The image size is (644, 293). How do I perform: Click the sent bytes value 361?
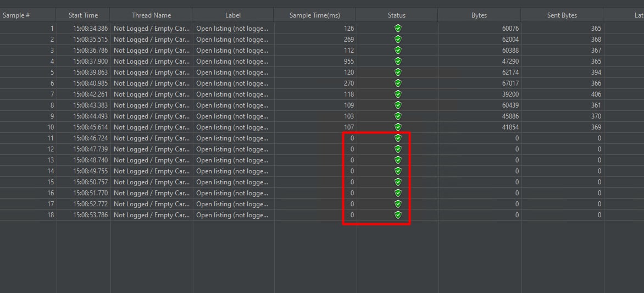(x=596, y=105)
